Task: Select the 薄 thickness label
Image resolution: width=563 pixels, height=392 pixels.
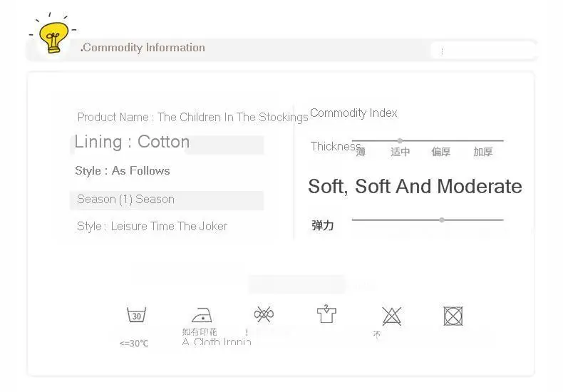Action: pos(361,153)
